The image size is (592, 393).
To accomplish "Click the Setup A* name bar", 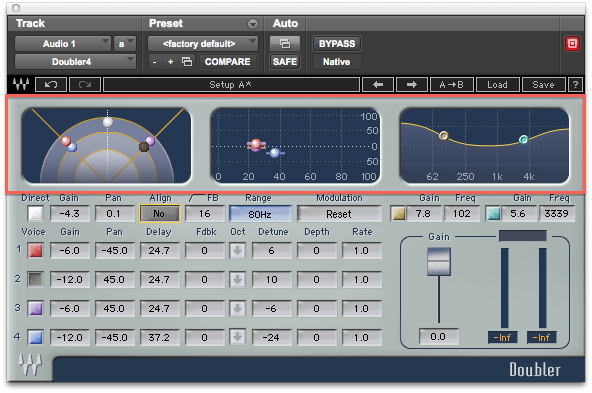I will 231,85.
